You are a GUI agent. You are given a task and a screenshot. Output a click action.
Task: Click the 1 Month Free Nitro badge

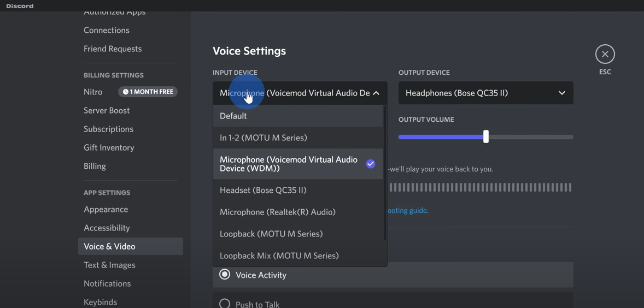pos(148,92)
